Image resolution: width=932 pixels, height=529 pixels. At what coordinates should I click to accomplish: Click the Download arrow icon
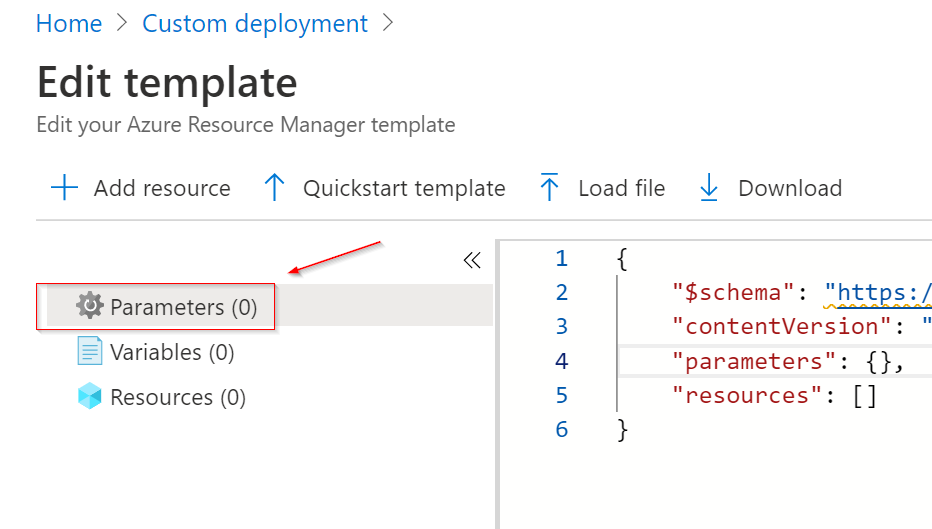[x=709, y=188]
